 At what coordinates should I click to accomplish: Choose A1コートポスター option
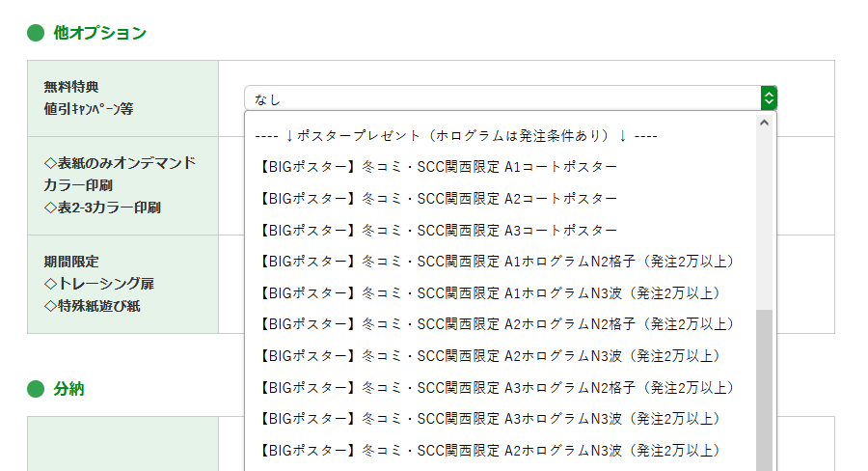point(438,167)
